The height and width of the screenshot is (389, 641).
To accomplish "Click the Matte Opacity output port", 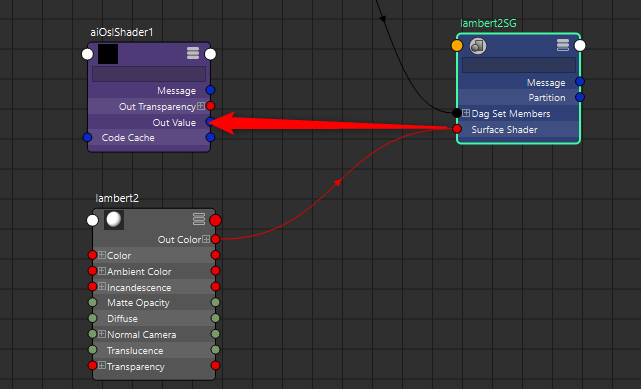I will [x=215, y=302].
